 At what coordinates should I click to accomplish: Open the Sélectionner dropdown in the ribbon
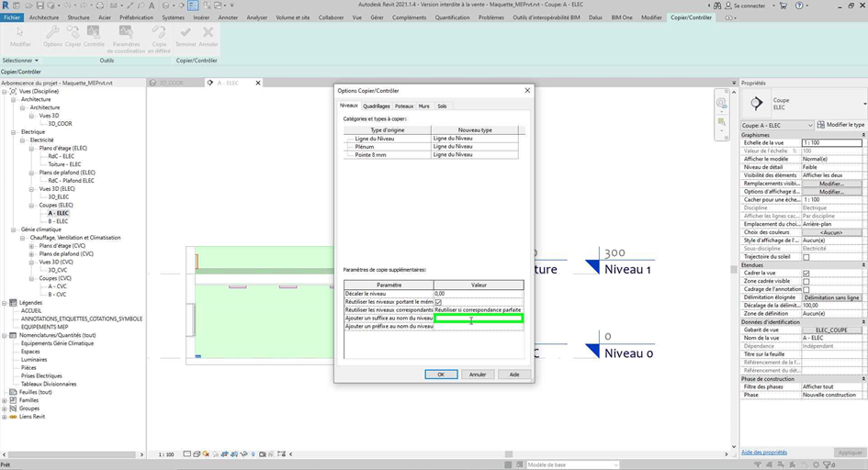20,61
